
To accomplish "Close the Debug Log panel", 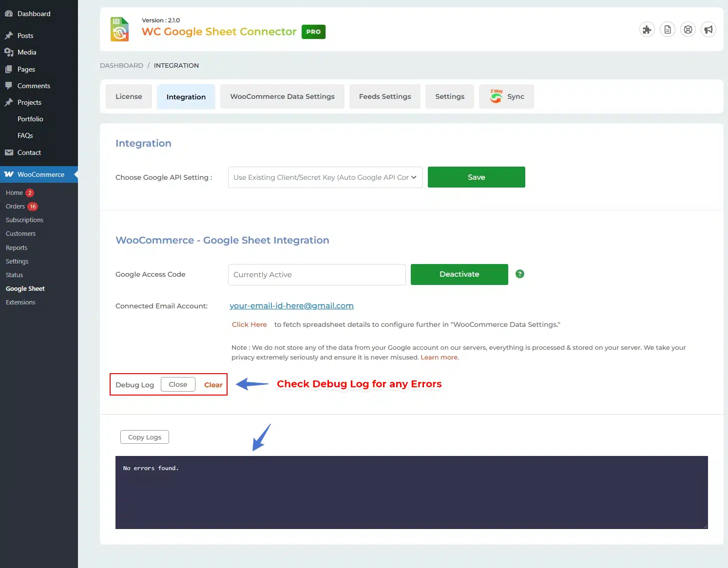I will click(x=178, y=384).
